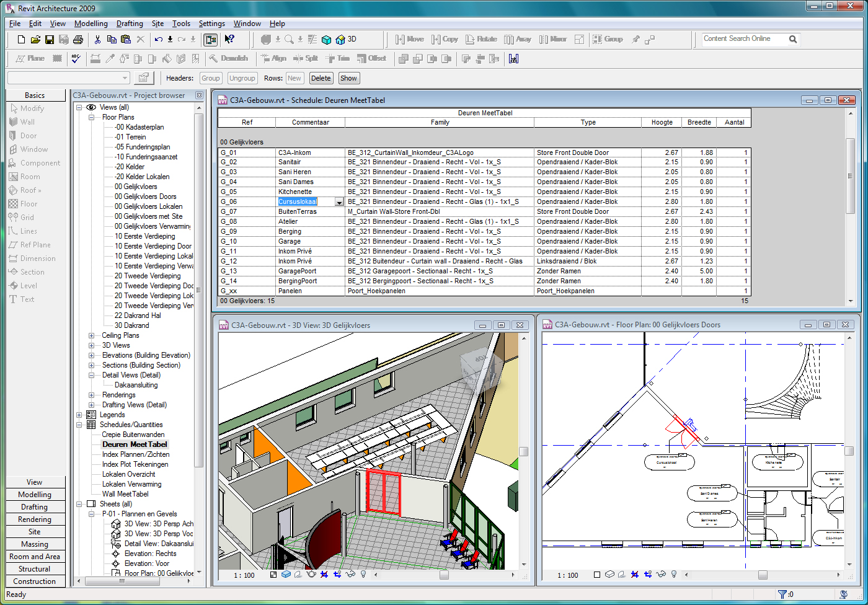Select the Trim tool

pos(337,58)
